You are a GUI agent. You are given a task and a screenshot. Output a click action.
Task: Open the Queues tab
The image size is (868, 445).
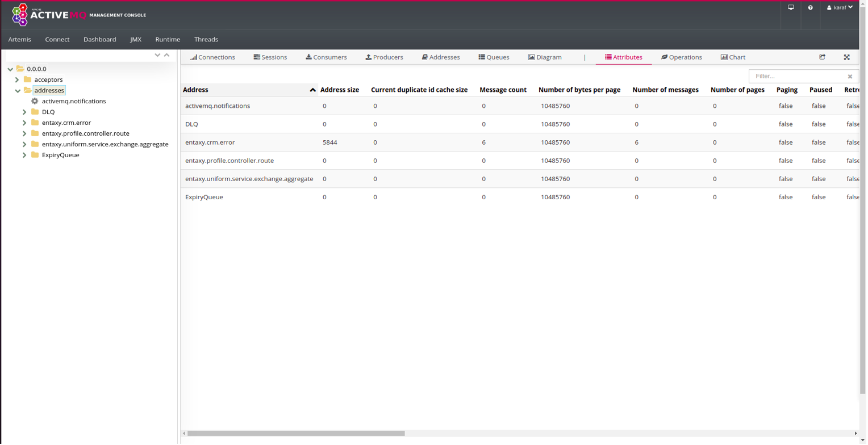tap(495, 57)
